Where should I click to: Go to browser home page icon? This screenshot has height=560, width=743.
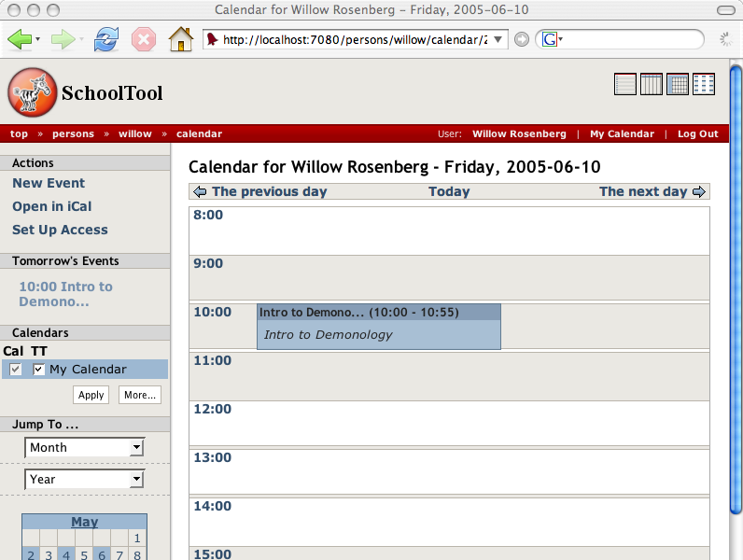pos(180,39)
